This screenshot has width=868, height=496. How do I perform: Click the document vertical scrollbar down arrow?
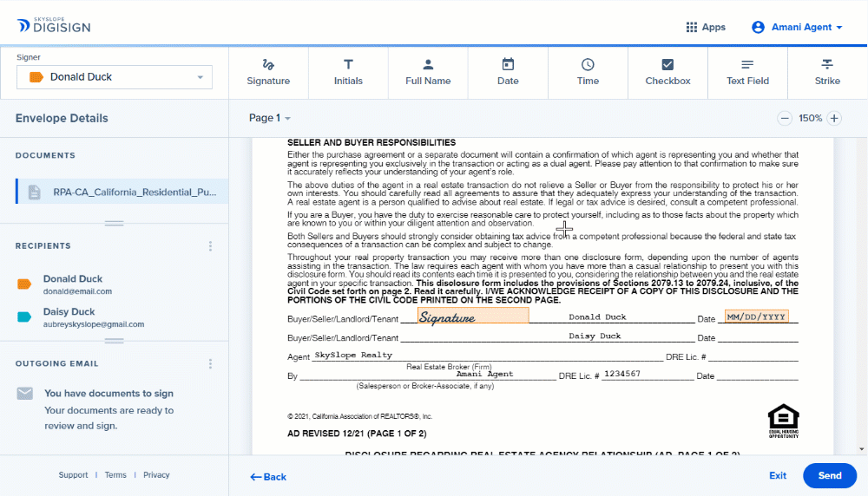coord(861,449)
